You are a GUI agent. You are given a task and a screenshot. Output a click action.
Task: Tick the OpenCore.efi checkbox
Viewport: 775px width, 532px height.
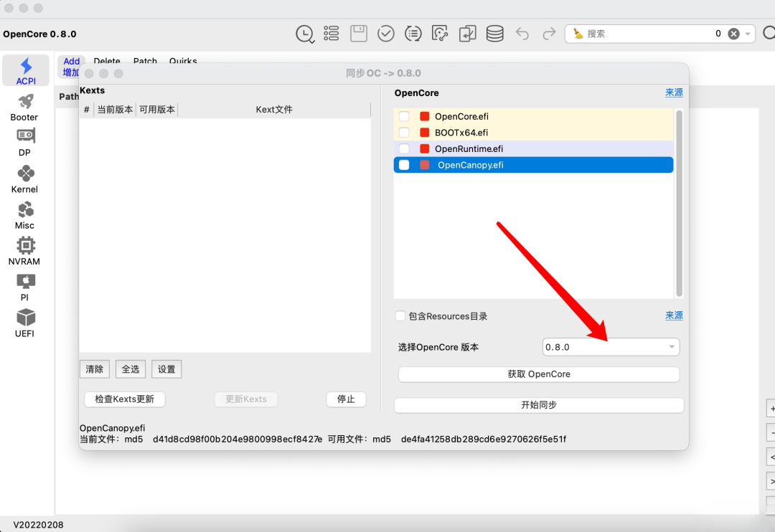[404, 116]
